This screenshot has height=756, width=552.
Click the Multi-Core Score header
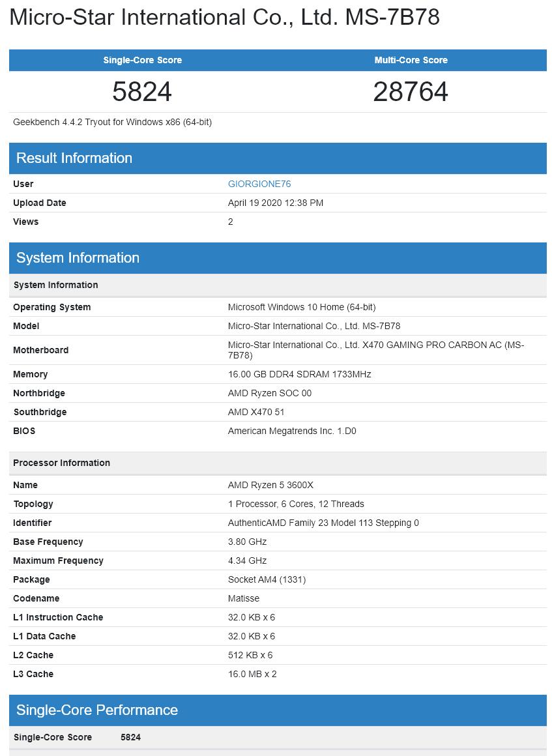coord(411,60)
